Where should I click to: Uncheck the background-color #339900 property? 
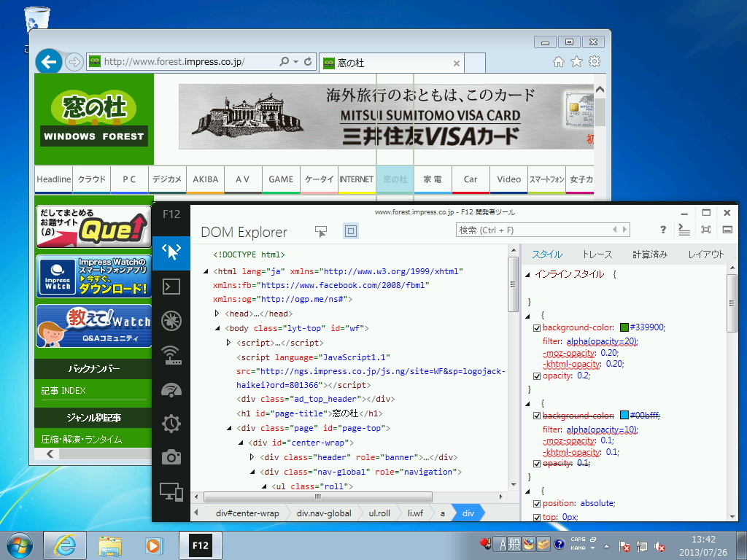click(x=537, y=328)
